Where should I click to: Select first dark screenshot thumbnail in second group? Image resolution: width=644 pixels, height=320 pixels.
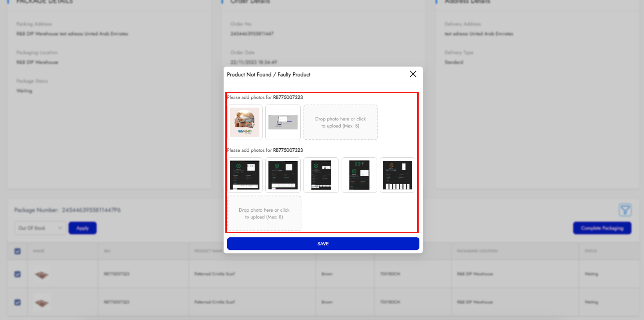coord(245,175)
